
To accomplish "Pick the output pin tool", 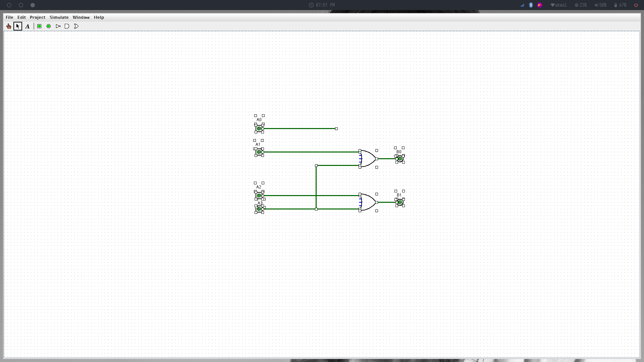I will [49, 26].
